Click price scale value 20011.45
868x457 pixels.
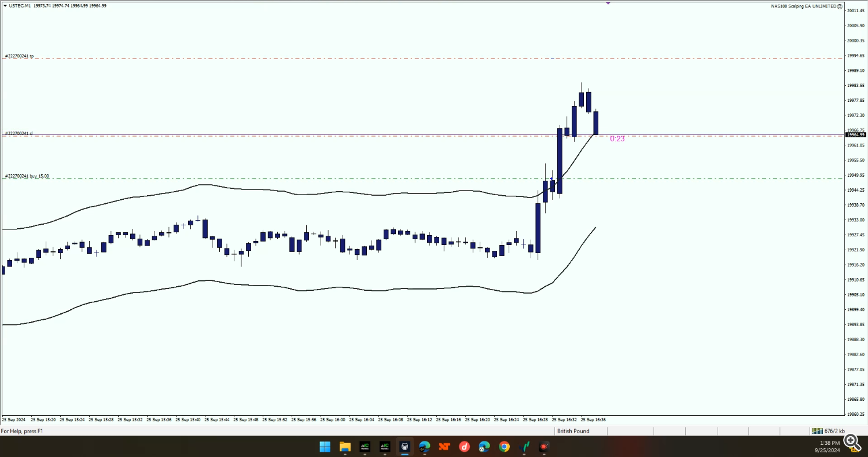coord(856,10)
